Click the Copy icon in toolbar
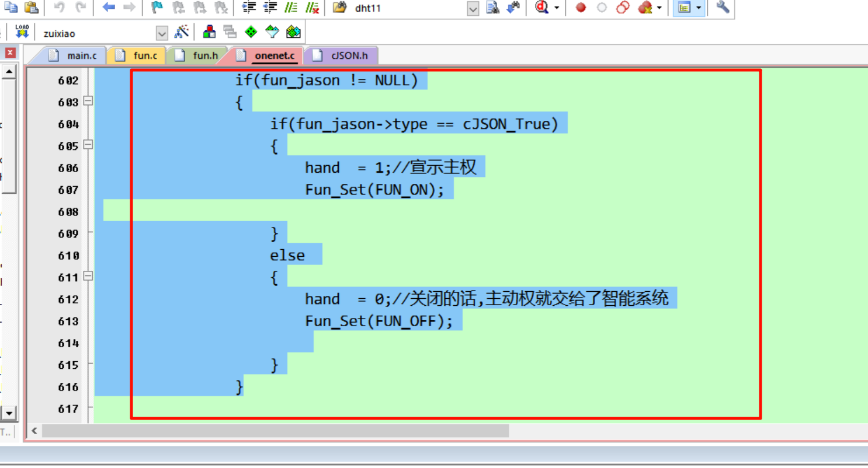 click(11, 8)
